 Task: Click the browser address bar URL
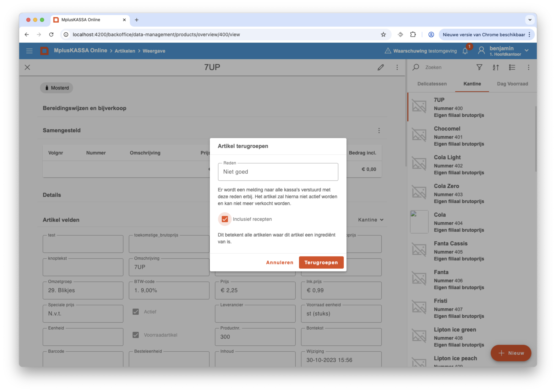[x=156, y=34]
